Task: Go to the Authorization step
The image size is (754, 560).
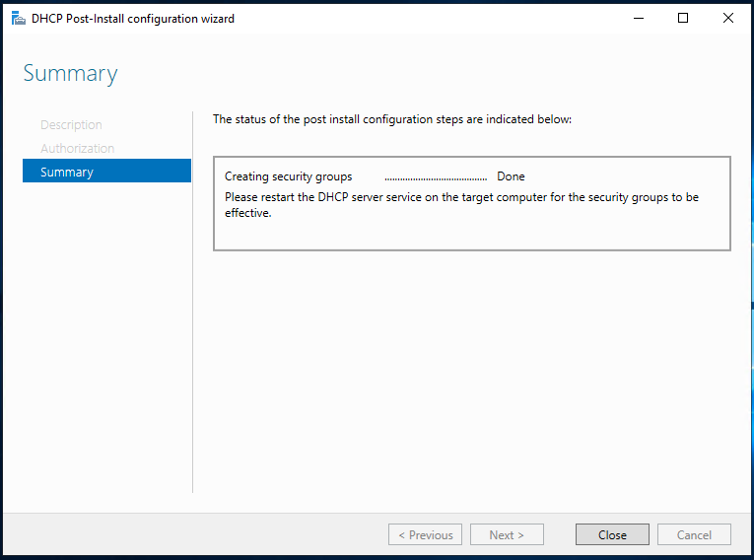Action: pos(77,149)
